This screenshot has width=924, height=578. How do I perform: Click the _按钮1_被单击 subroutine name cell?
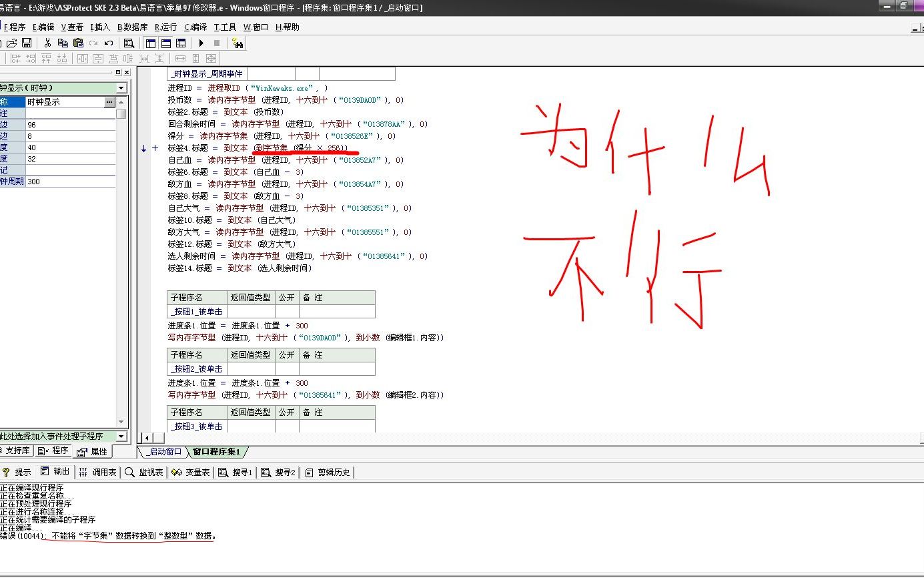point(197,312)
